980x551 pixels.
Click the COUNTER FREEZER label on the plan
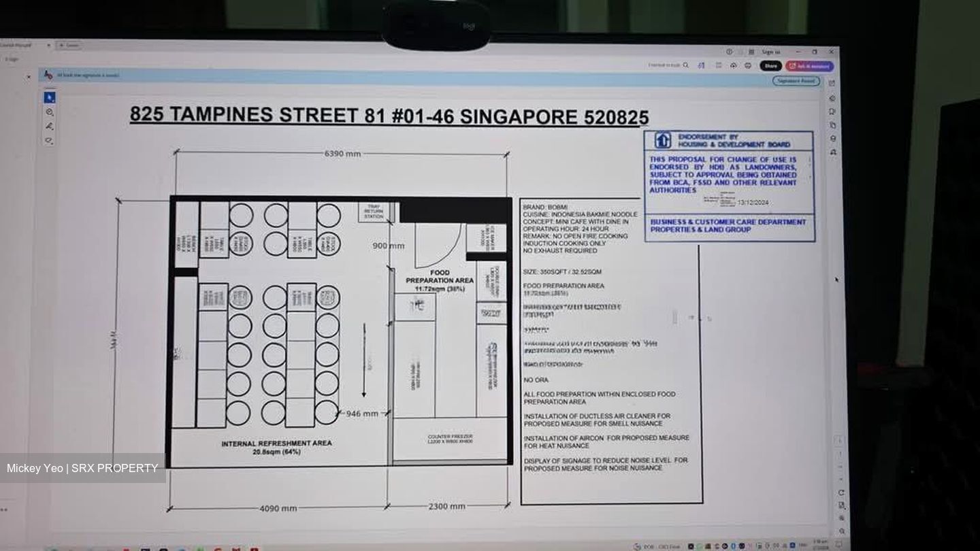[x=451, y=437]
